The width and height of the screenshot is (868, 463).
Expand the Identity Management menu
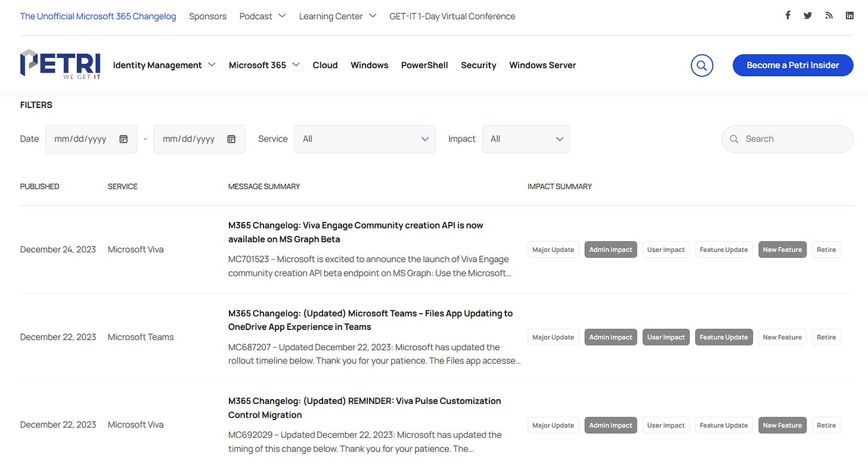(x=164, y=65)
